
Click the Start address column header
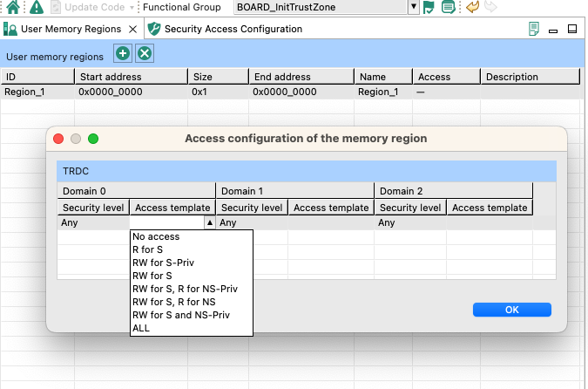131,77
